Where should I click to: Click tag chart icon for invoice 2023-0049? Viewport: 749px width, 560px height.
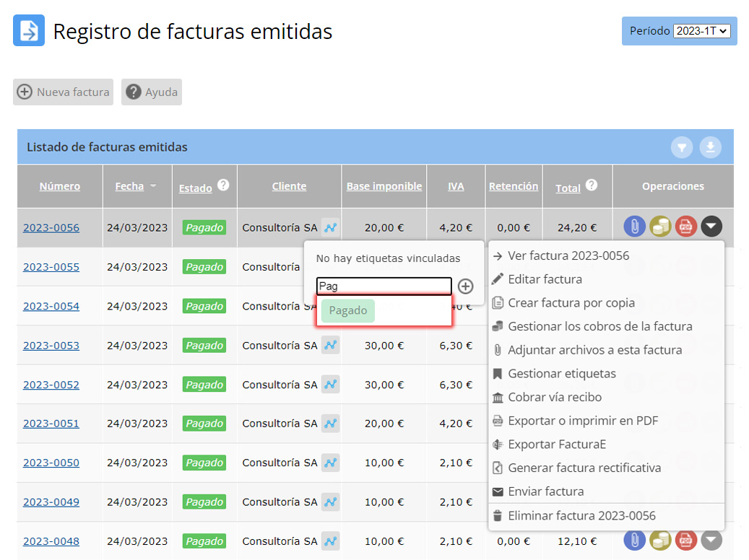(x=331, y=502)
